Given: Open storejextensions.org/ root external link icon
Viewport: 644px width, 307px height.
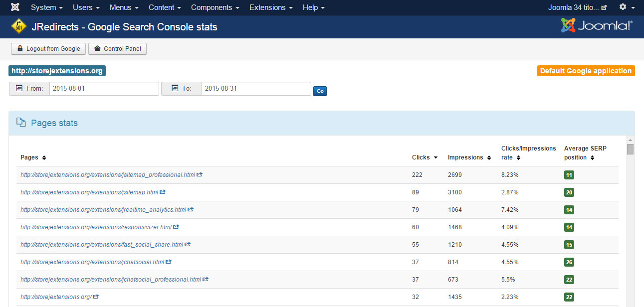Looking at the screenshot, I should click(96, 297).
